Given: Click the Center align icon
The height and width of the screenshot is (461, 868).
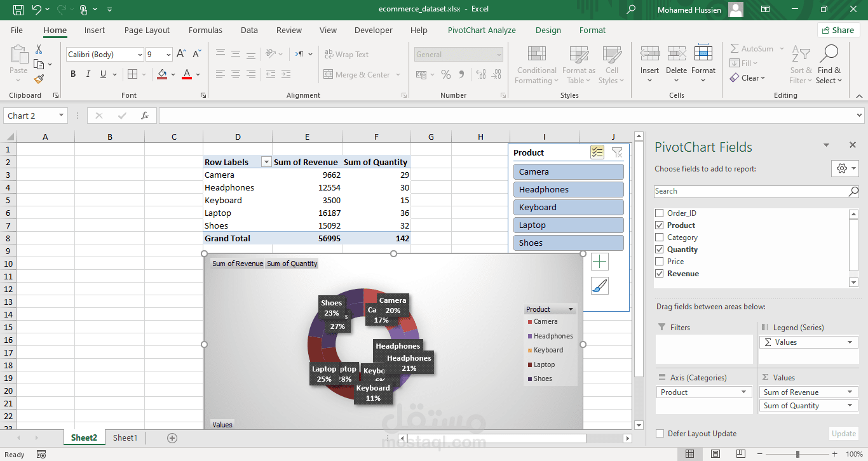Looking at the screenshot, I should (236, 74).
